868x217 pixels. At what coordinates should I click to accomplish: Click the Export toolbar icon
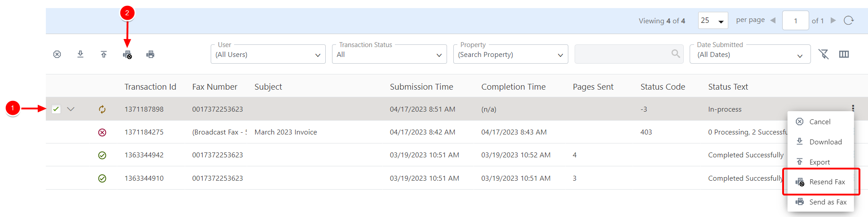[x=104, y=54]
